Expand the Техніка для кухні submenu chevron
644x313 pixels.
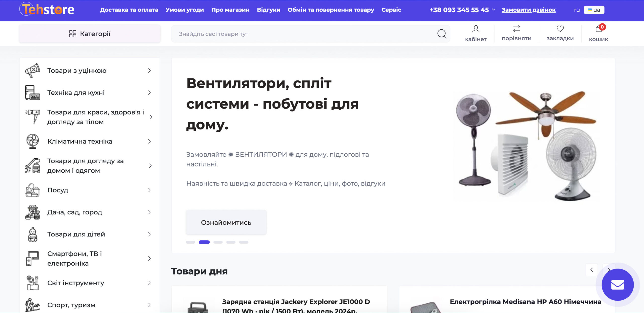(149, 93)
